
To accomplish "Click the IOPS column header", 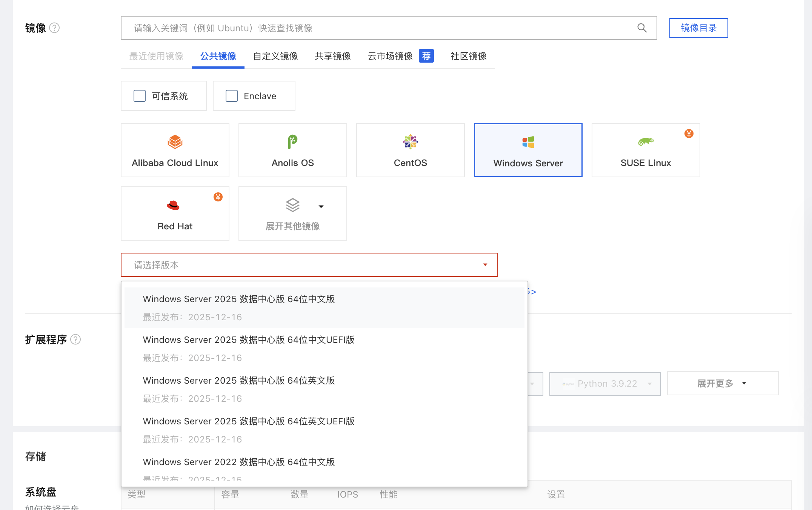I will tap(348, 495).
